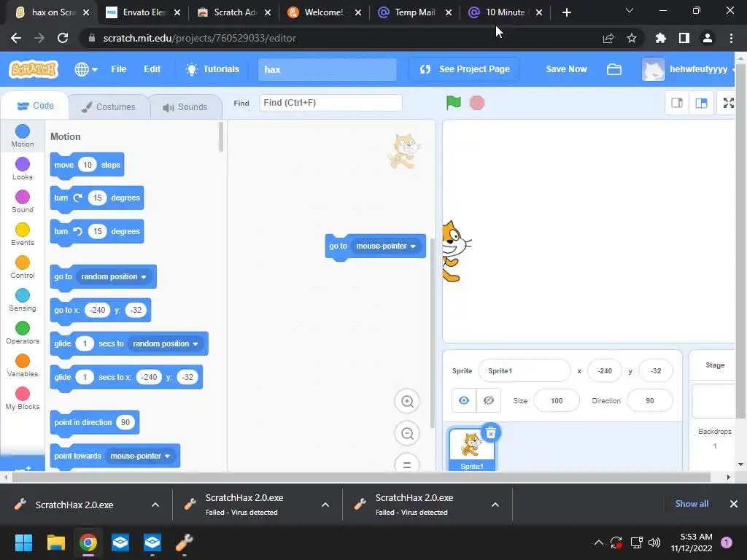Show the sprite with eye icon

(x=464, y=400)
